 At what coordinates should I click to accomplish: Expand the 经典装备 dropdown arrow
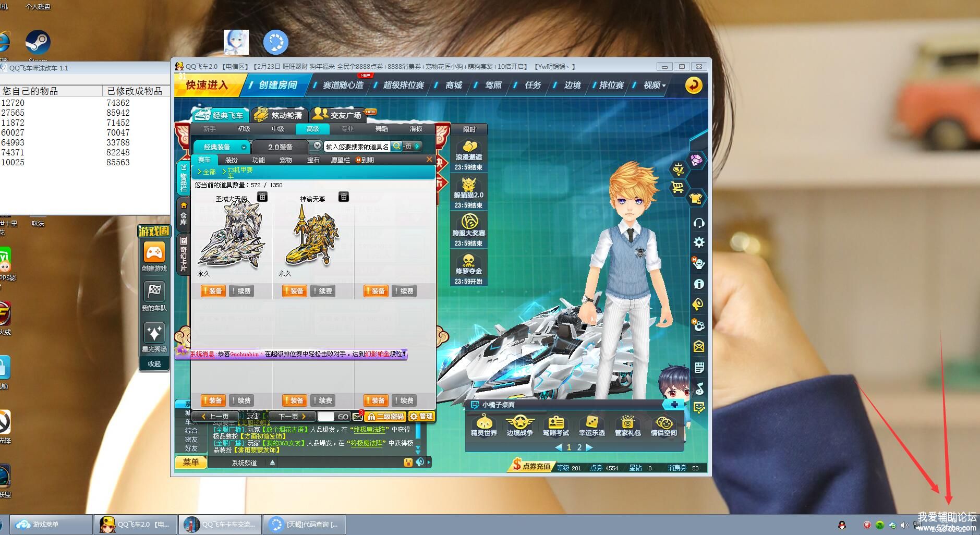(x=244, y=147)
